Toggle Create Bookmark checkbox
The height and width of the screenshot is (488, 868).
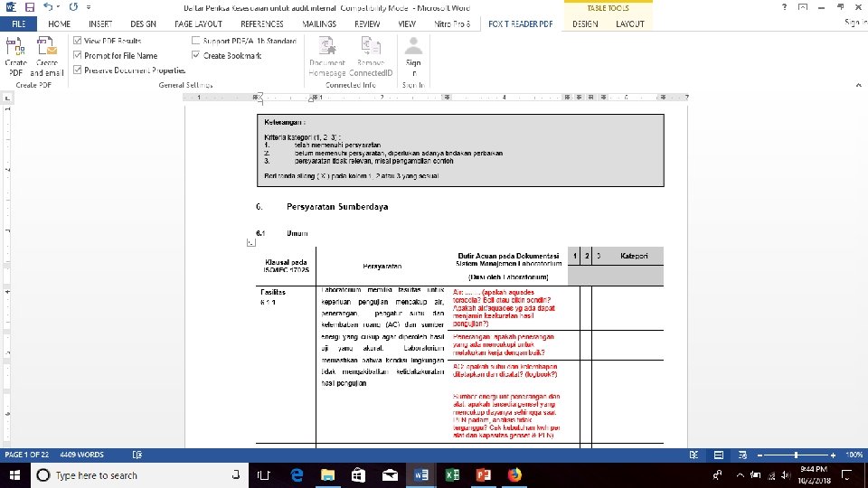196,55
